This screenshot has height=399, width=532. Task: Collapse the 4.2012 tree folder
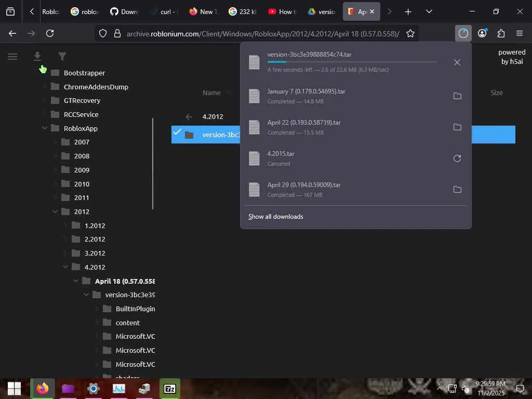tap(65, 267)
